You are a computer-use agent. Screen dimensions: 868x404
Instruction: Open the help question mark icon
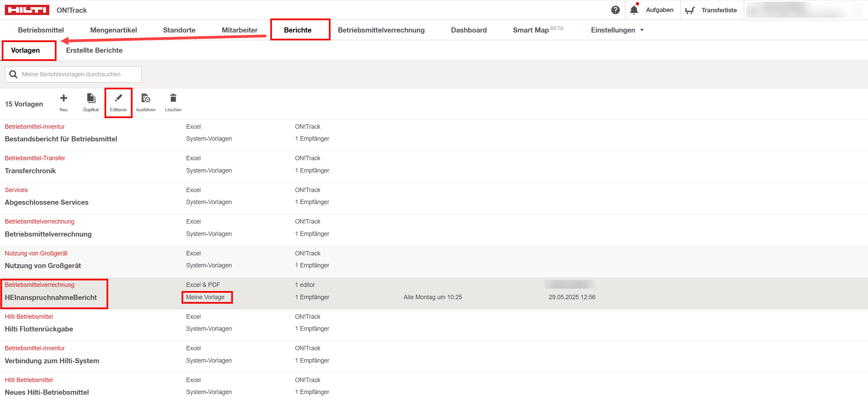click(616, 10)
